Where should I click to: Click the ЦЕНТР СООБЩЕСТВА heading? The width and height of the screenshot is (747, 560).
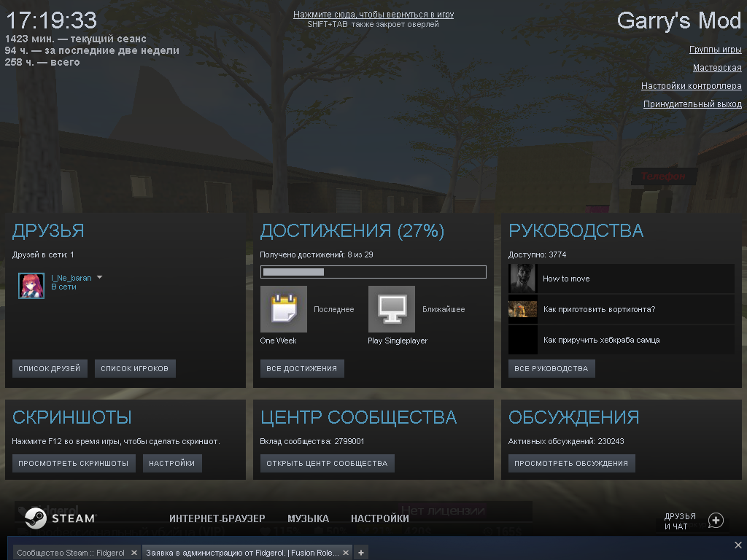[358, 418]
